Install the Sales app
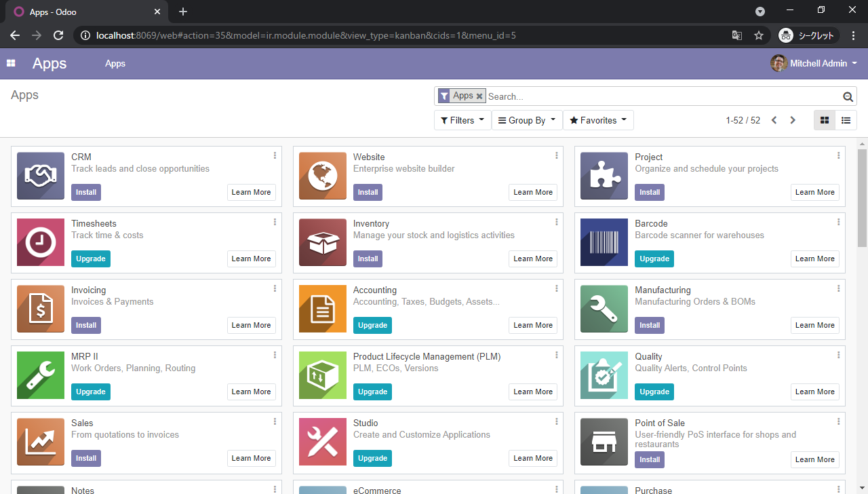Viewport: 868px width, 494px height. click(86, 458)
